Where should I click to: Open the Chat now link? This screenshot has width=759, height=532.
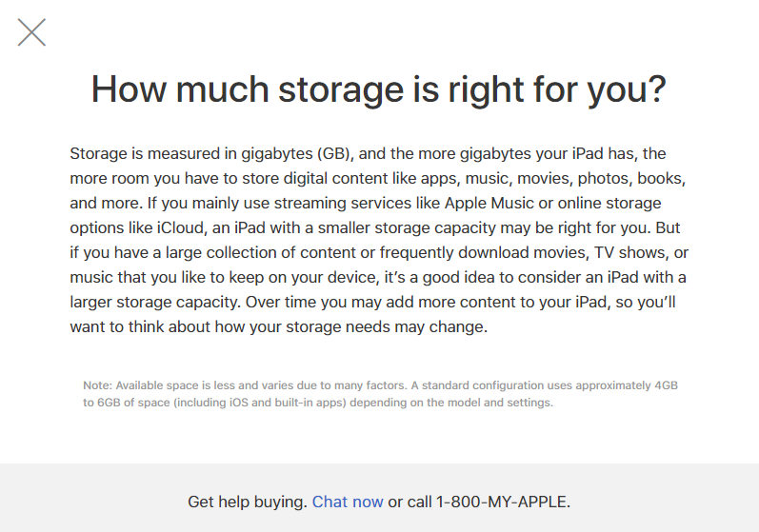pyautogui.click(x=348, y=502)
